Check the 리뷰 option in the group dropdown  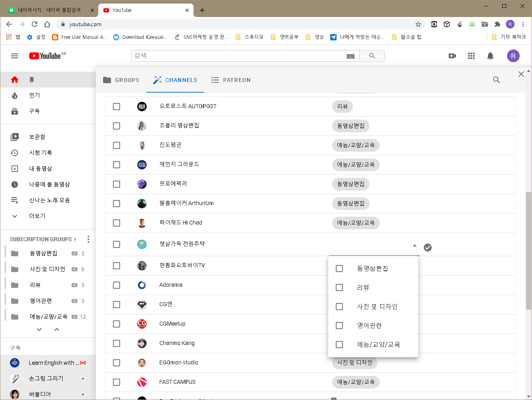click(339, 288)
